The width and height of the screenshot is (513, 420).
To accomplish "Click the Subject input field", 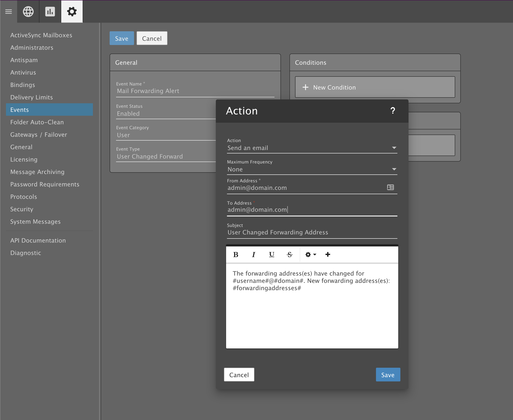I will pos(312,232).
